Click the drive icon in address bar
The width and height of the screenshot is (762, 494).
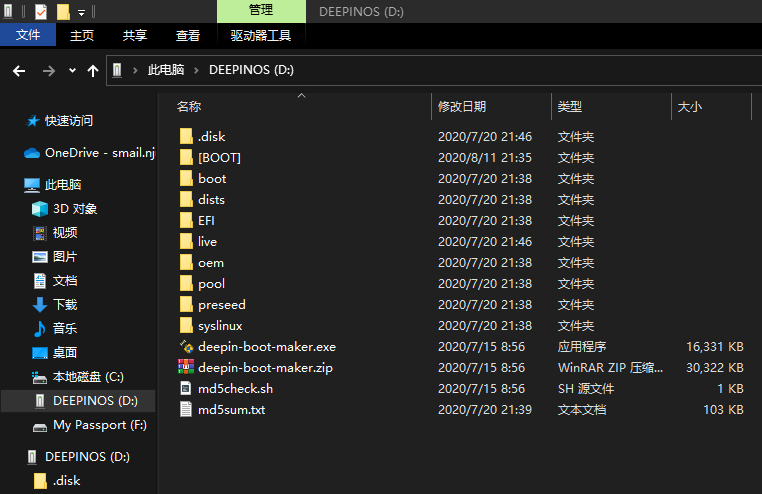pyautogui.click(x=117, y=70)
